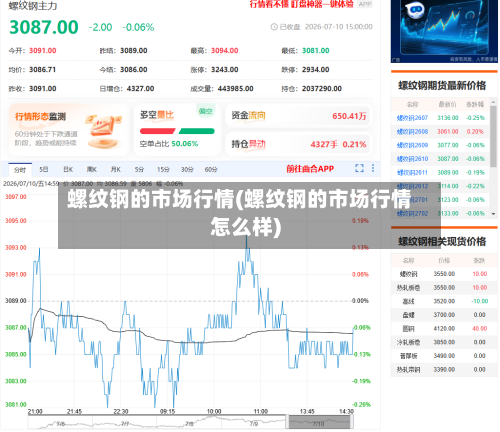Click the 持仓 2037290.00 value
500x432 pixels.
click(x=322, y=88)
